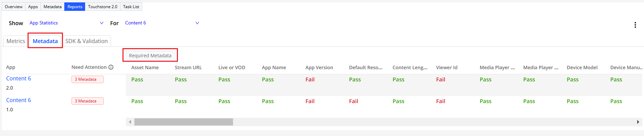Screen dimensions: 644x136
Task: Open the Content 6 version 2.0 link
Action: tap(18, 78)
